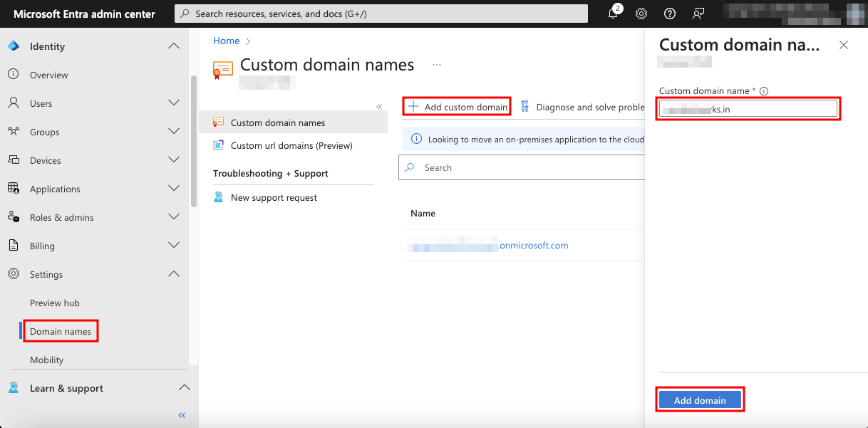The height and width of the screenshot is (428, 868).
Task: Click the Settings gear icon in sidebar
Action: click(x=13, y=274)
